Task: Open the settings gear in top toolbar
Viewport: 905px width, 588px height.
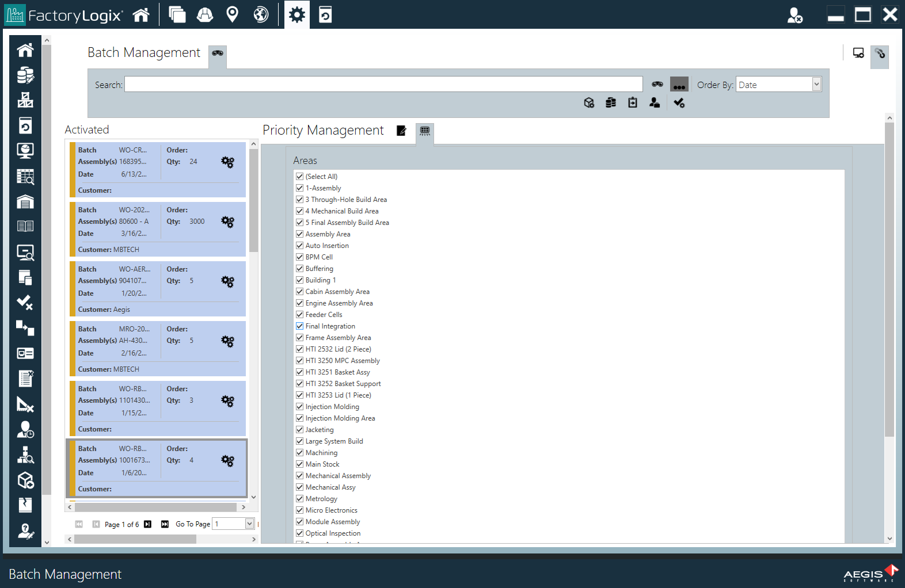Action: tap(296, 14)
